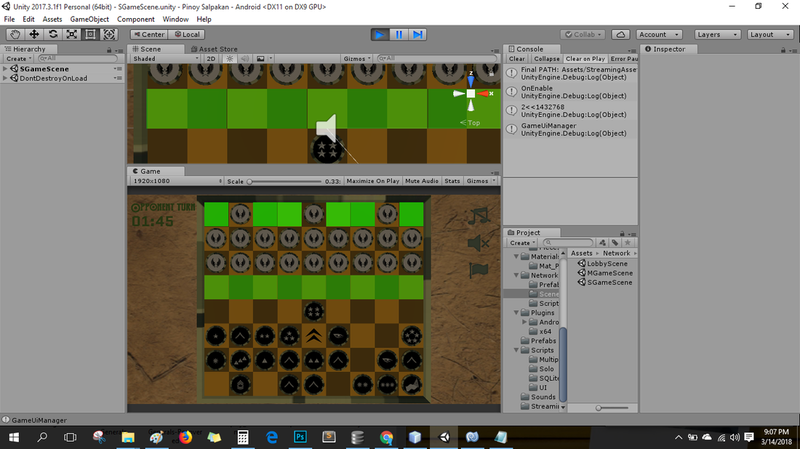Toggle Maximize On Play
The height and width of the screenshot is (449, 800).
(x=372, y=181)
